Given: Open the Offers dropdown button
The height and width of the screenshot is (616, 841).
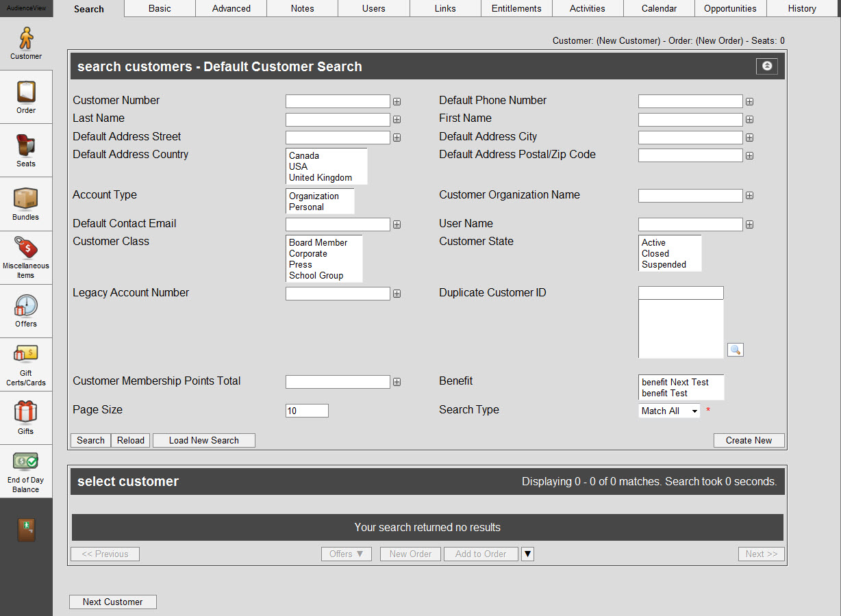Looking at the screenshot, I should pos(347,554).
